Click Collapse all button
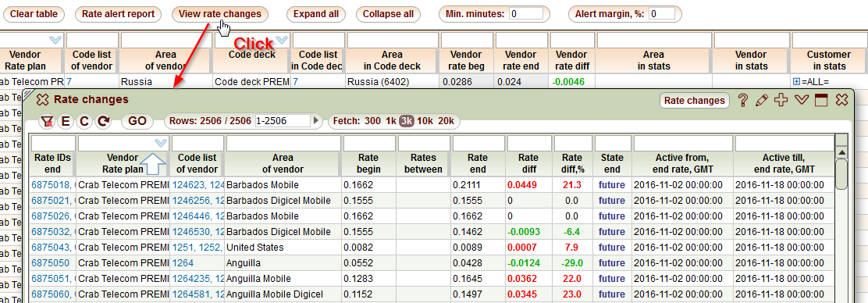Image resolution: width=868 pixels, height=303 pixels. tap(388, 14)
